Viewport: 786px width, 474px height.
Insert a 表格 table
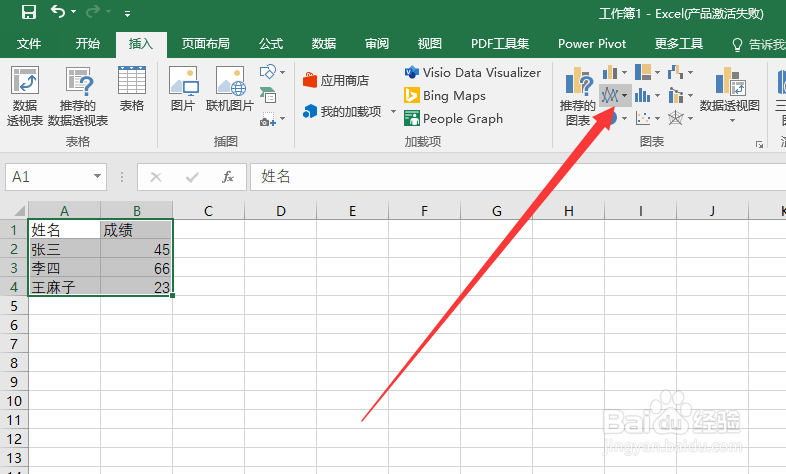pos(132,89)
